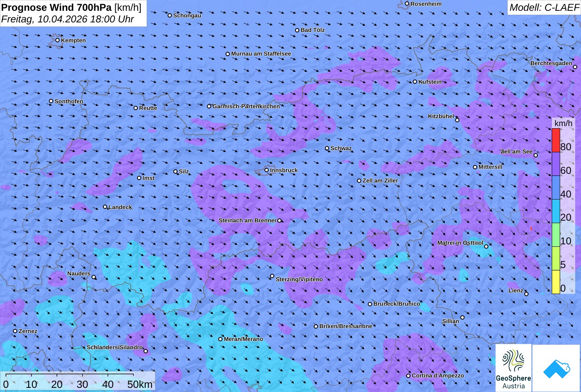Click the Schlanders/Silandro label

click(x=115, y=347)
